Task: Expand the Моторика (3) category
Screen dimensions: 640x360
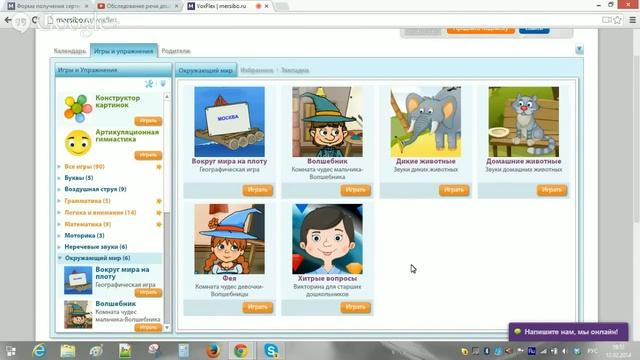Action: coord(84,236)
